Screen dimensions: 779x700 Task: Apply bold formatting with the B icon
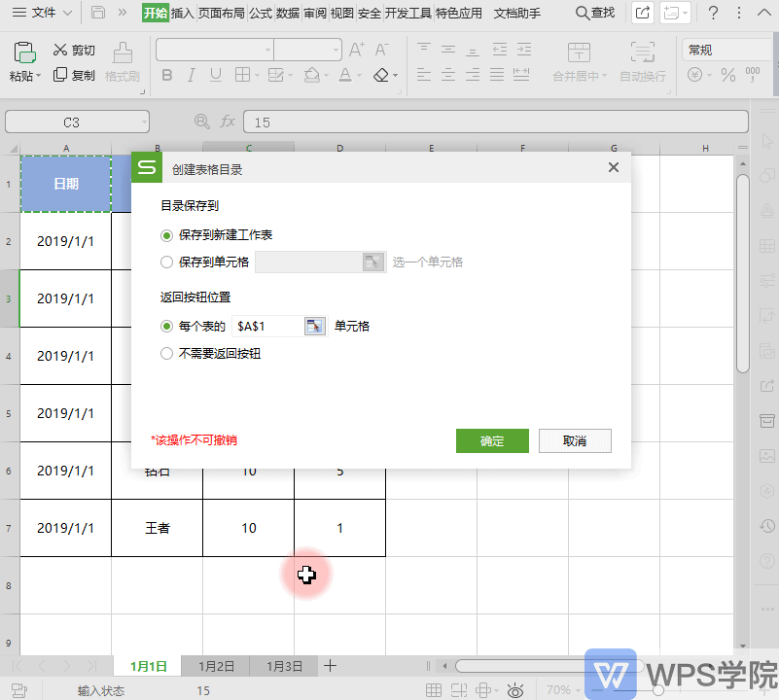[x=167, y=75]
